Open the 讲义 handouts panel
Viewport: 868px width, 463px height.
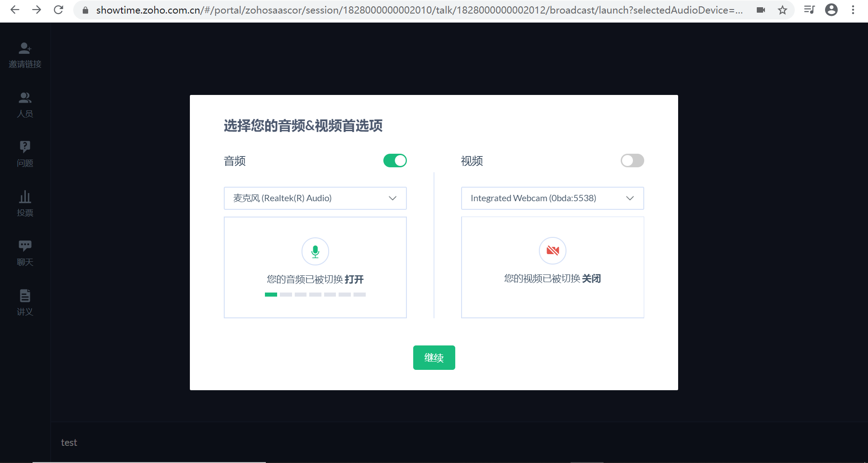click(x=25, y=302)
